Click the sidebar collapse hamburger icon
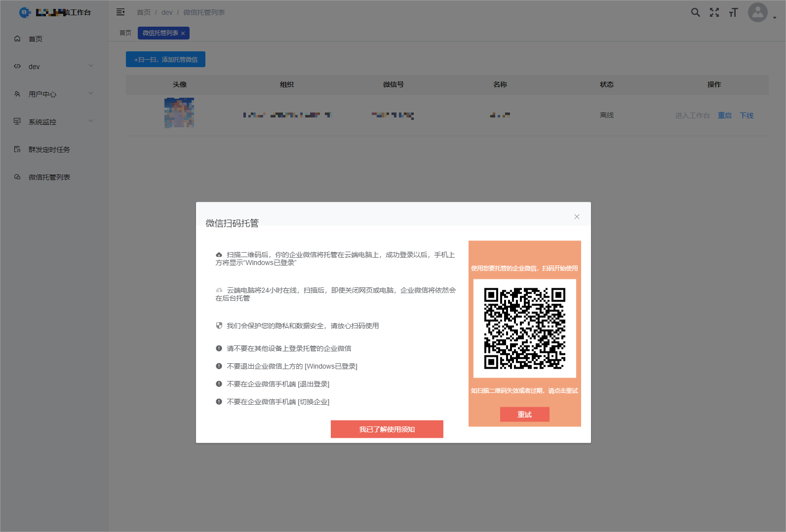Screen dimensions: 786x532 coord(120,12)
